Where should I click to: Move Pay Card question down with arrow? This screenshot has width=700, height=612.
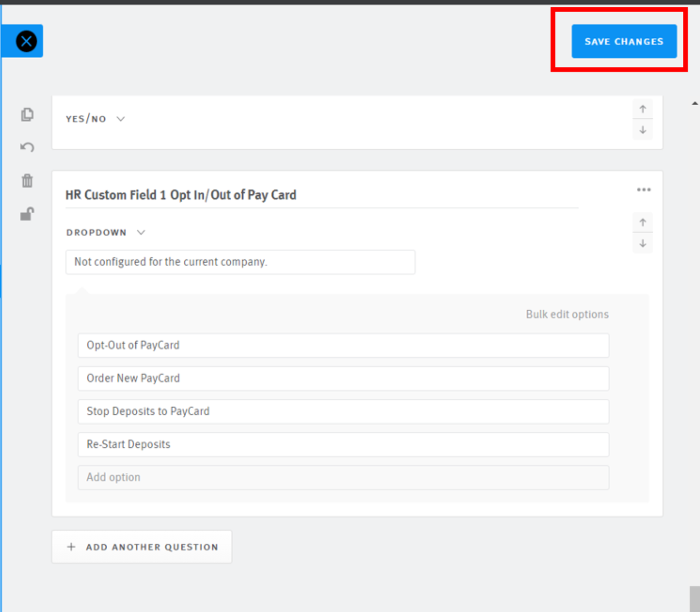point(642,244)
